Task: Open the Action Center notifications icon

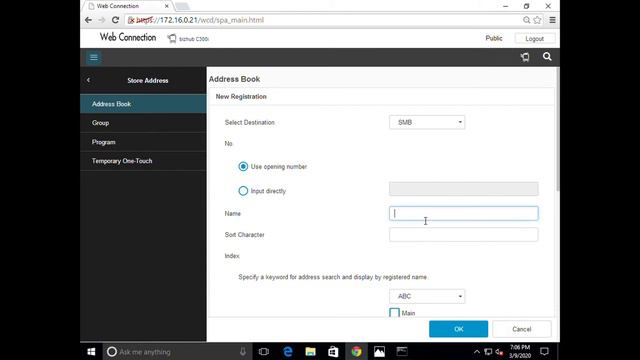Action: coord(544,351)
